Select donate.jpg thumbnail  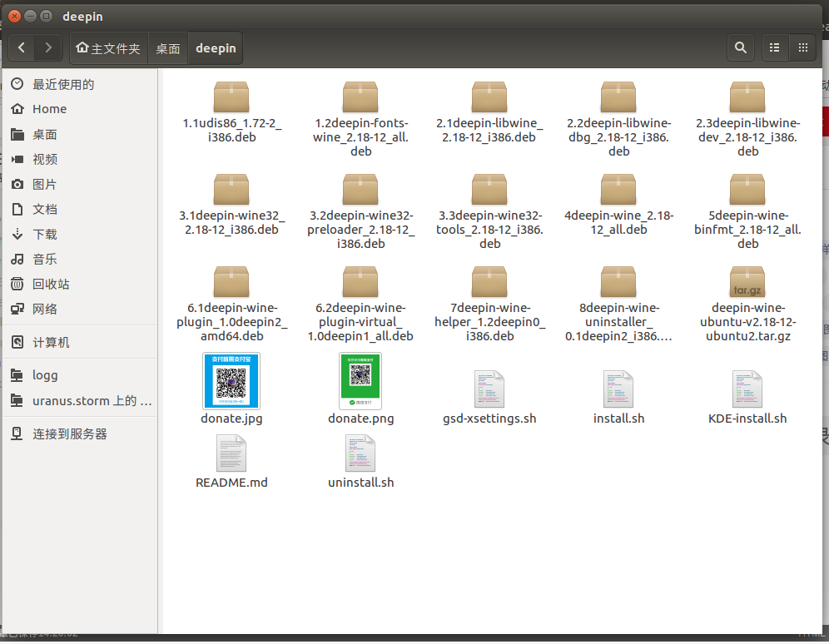point(231,381)
